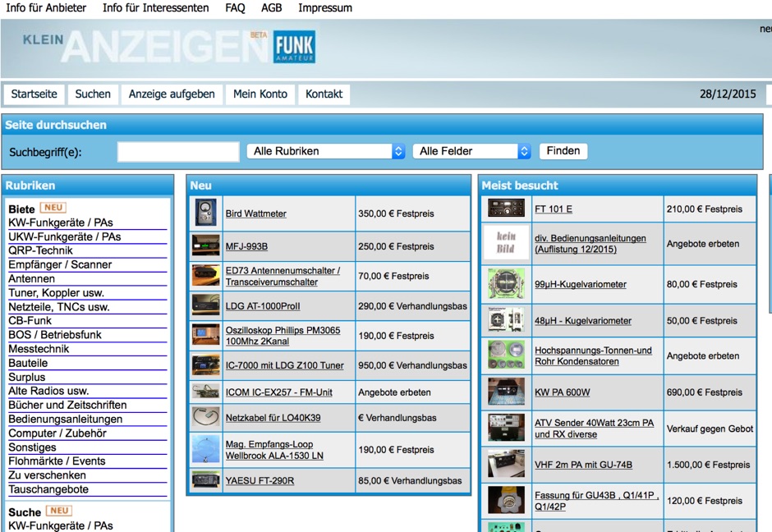Click the Suchbegriff search input field
The image size is (772, 532).
[178, 152]
